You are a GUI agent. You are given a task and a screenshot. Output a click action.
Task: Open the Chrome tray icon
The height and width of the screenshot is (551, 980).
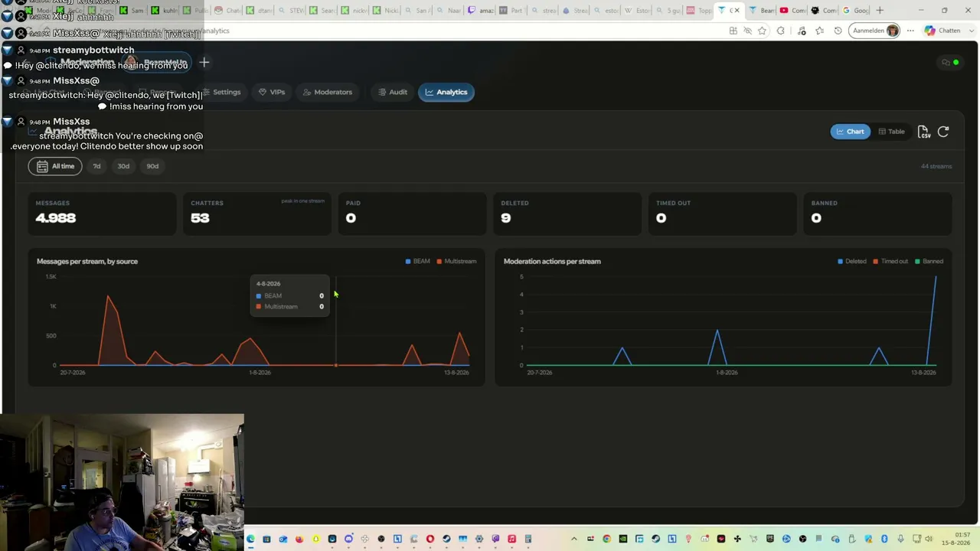(x=606, y=539)
